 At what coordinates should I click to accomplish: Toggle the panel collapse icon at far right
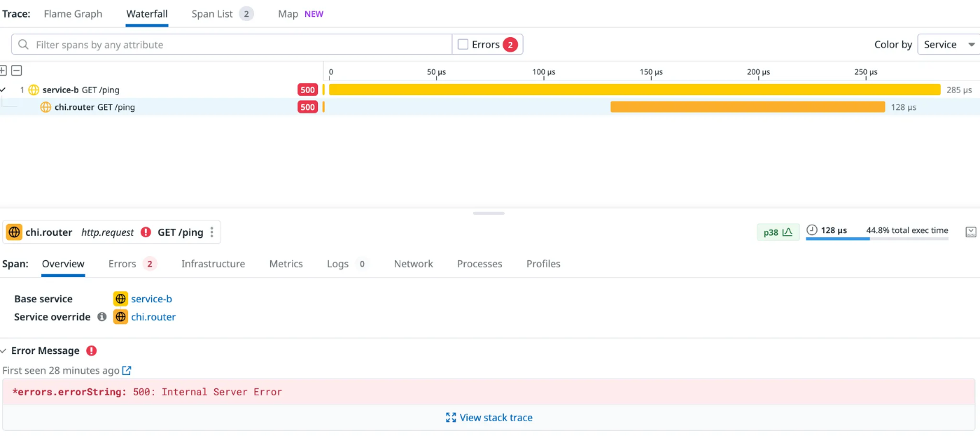(x=971, y=232)
